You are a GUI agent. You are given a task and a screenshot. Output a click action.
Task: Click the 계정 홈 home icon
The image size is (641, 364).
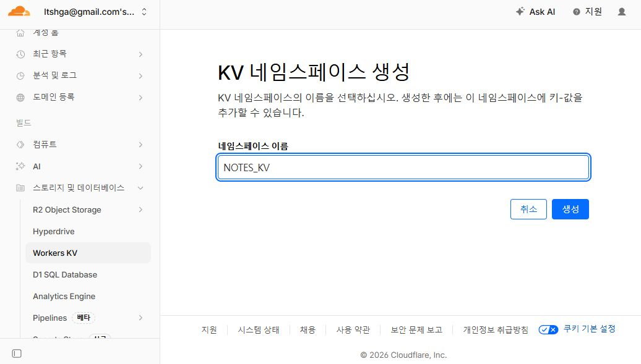pos(20,33)
